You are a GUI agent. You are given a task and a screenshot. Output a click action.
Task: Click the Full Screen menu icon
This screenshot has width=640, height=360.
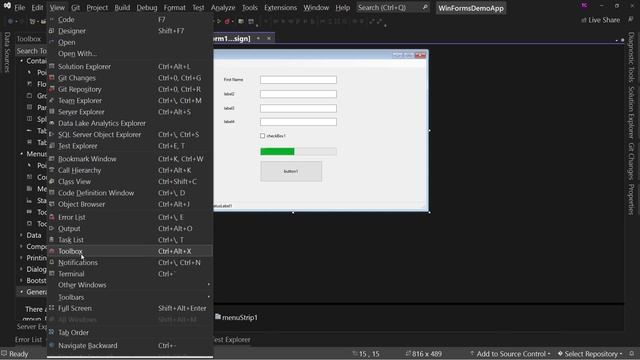pyautogui.click(x=51, y=308)
